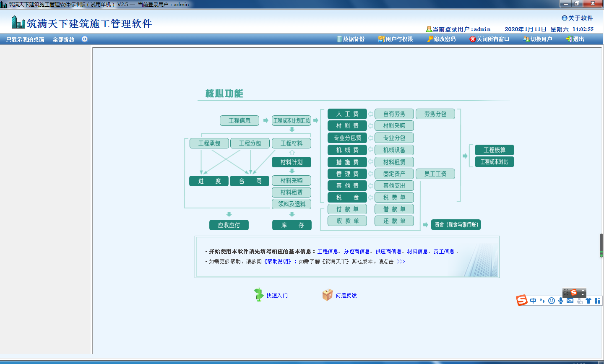604x364 pixels.
Task: Follow the 分包商信息 link
Action: click(x=357, y=252)
